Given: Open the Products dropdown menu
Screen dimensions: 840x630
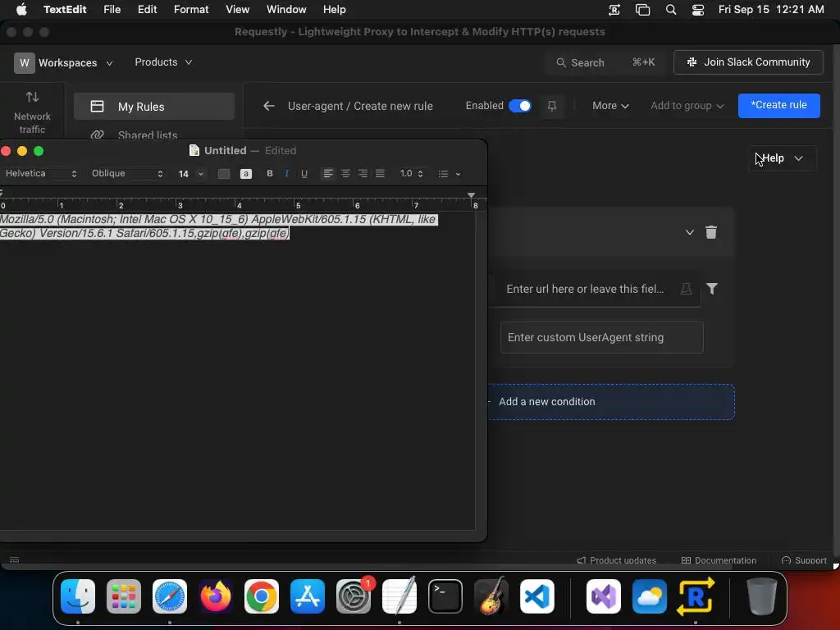Looking at the screenshot, I should 163,62.
